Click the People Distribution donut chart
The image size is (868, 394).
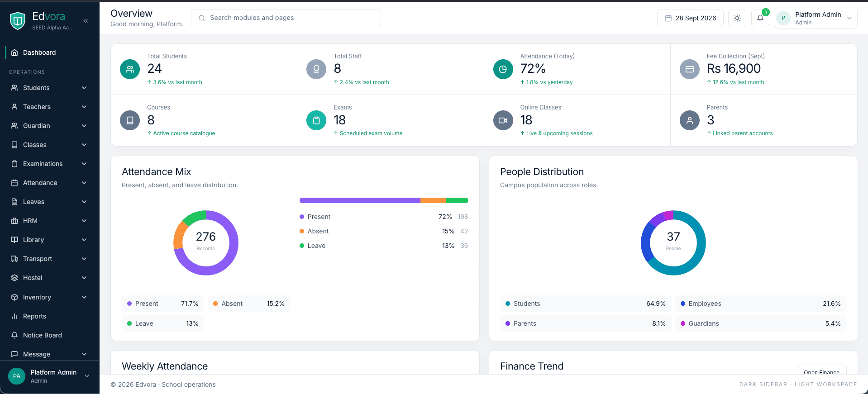[x=673, y=243]
